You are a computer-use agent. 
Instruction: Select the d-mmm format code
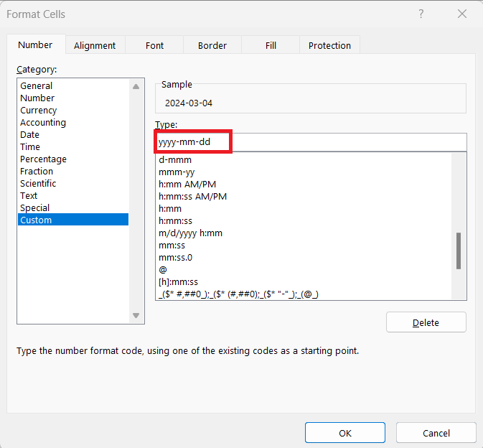(x=304, y=160)
